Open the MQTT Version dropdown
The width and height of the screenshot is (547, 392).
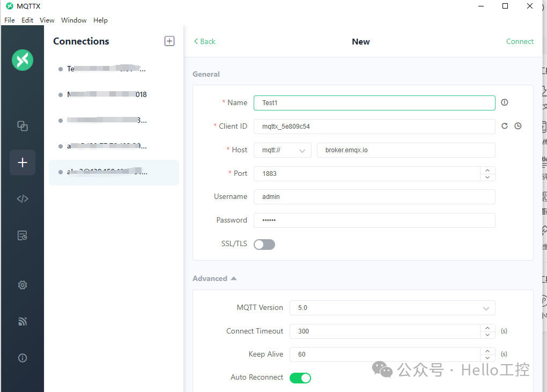(391, 308)
